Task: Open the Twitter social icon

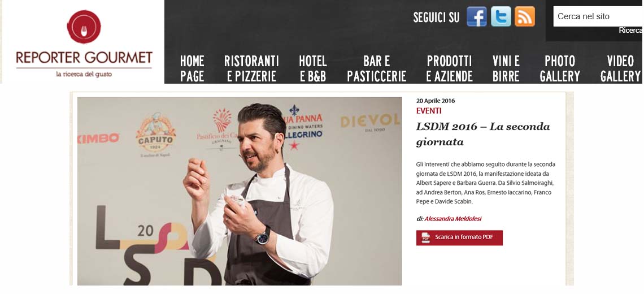Action: click(501, 16)
